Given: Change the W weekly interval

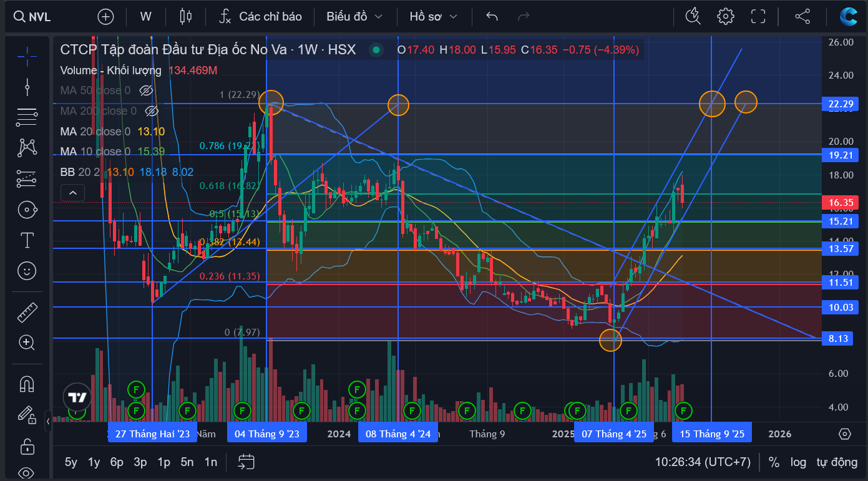Looking at the screenshot, I should tap(145, 17).
